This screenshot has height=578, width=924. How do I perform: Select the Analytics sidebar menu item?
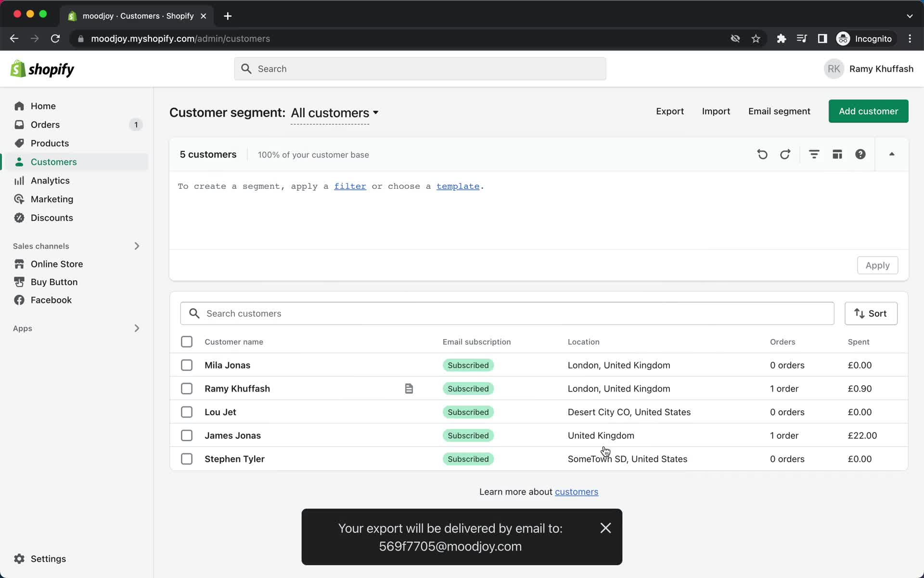[x=49, y=180]
